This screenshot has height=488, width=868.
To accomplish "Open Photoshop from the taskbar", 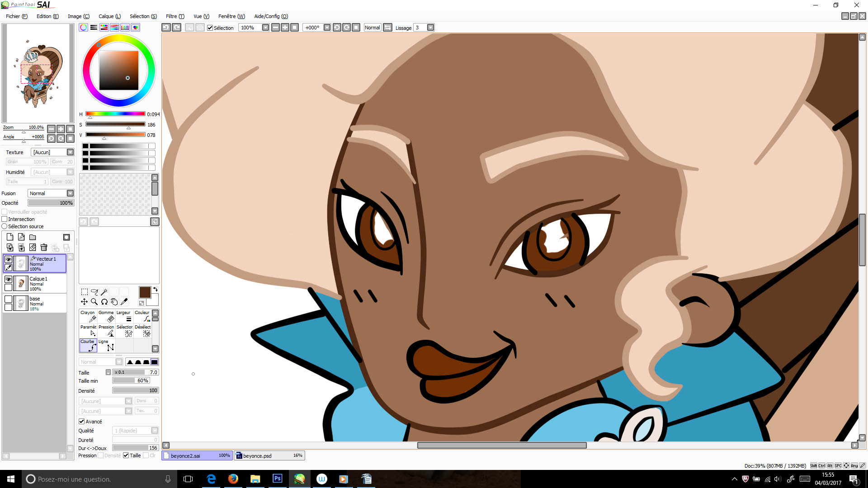I will pyautogui.click(x=277, y=479).
